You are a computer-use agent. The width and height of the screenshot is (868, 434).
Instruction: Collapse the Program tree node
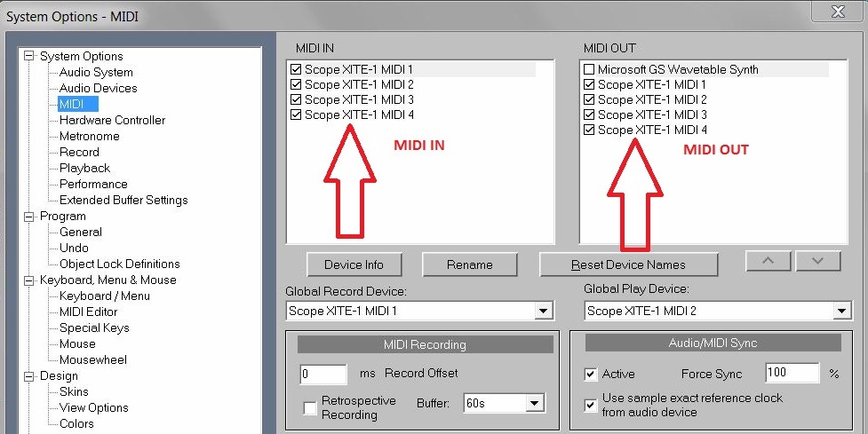click(x=28, y=217)
